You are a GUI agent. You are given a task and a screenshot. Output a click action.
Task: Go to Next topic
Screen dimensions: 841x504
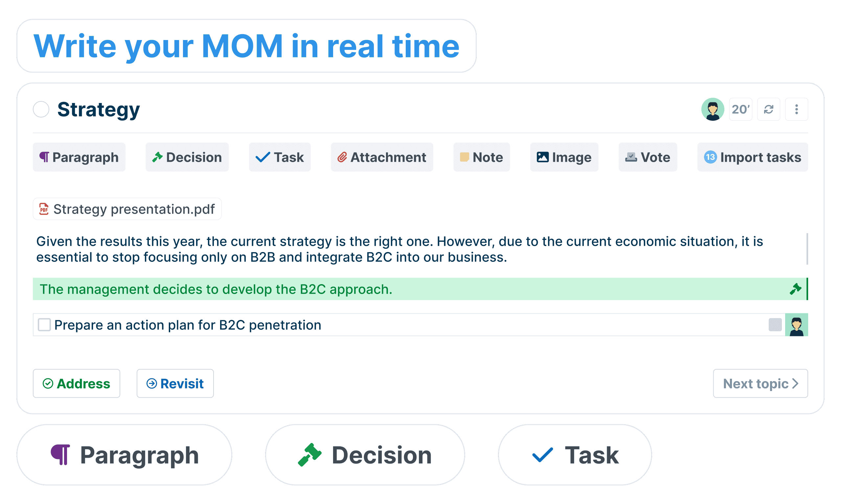coord(760,384)
